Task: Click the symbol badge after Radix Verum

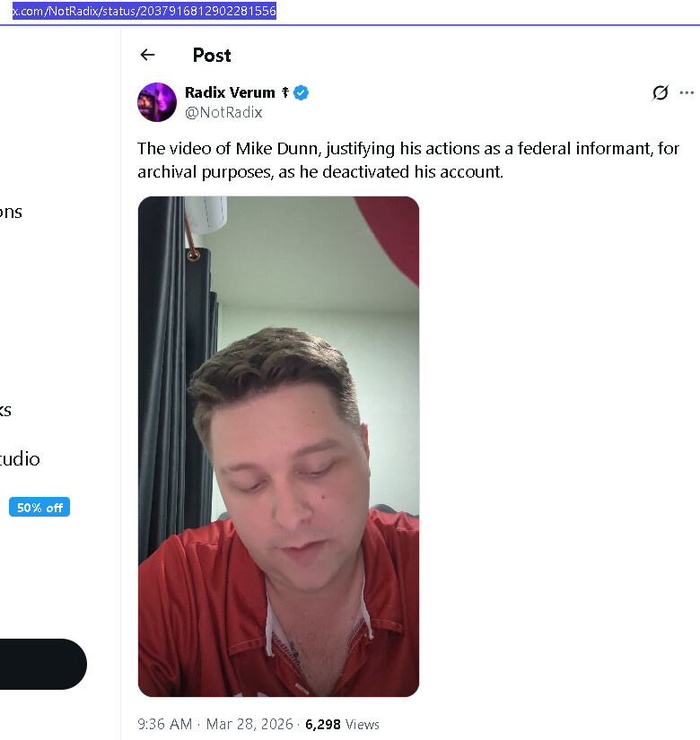Action: 284,92
